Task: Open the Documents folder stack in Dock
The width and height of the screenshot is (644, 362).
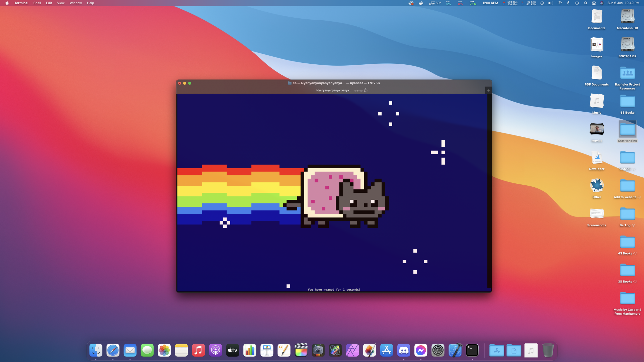Action: click(514, 350)
